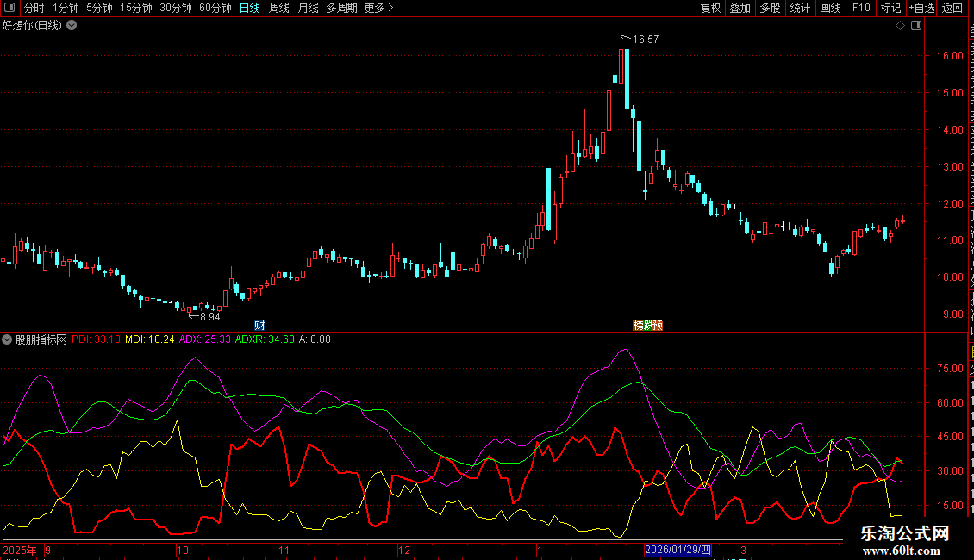Click the 2026/01/29 date marker on timeline
Screen dimensions: 974x560
[x=678, y=550]
